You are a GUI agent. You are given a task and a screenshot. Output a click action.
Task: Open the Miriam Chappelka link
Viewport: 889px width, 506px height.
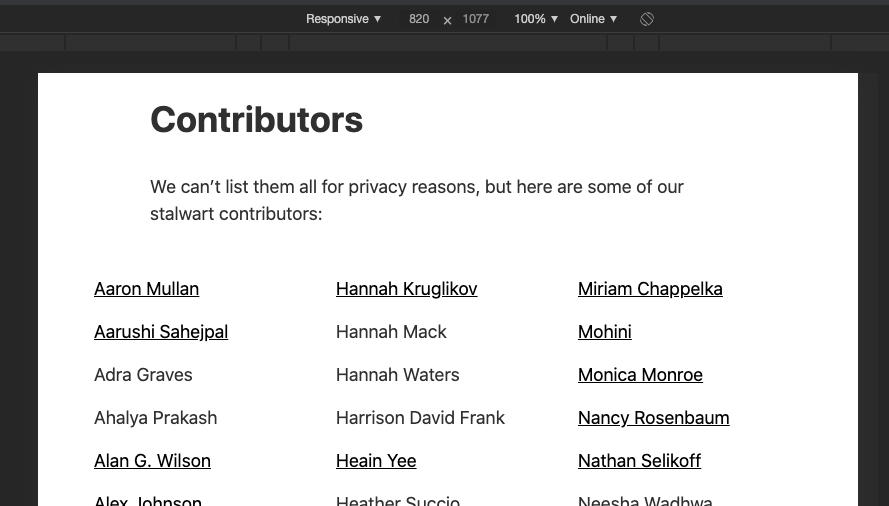tap(650, 289)
